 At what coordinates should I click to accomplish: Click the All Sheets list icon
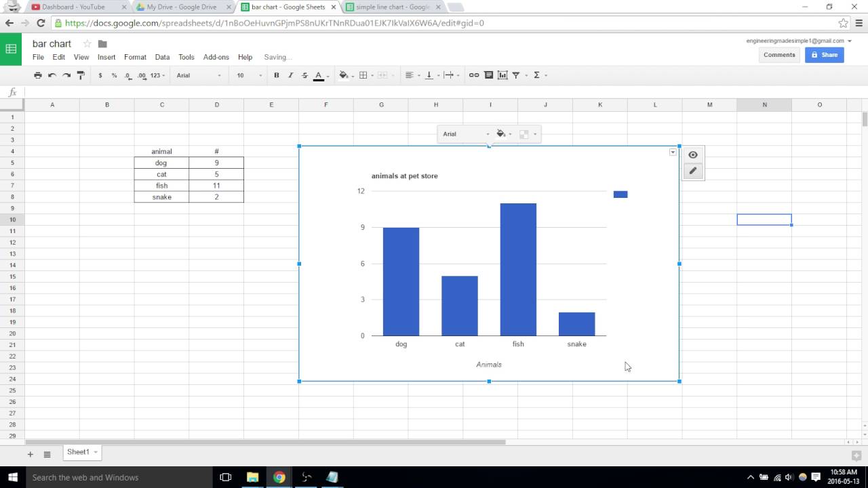pyautogui.click(x=47, y=454)
